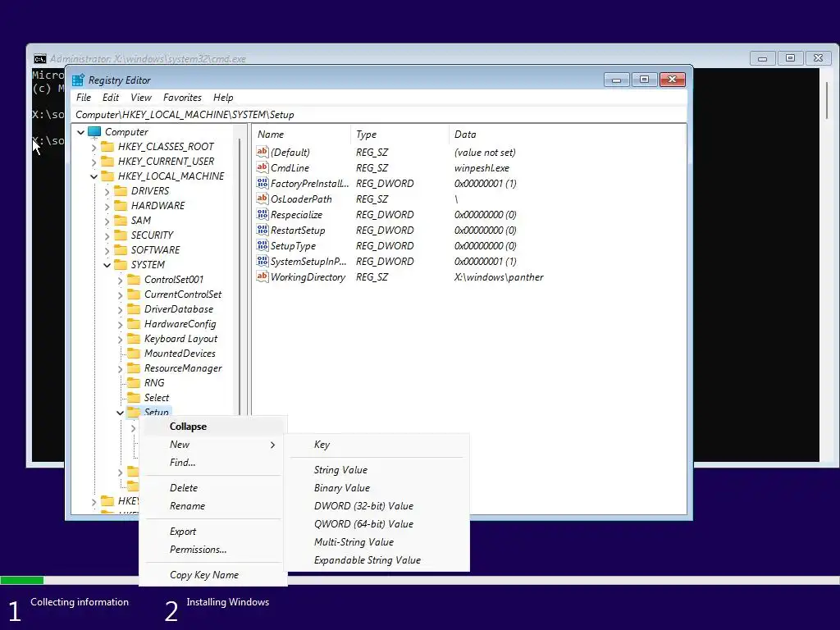Collapse the Setup key chevron
This screenshot has width=840, height=630.
click(120, 413)
